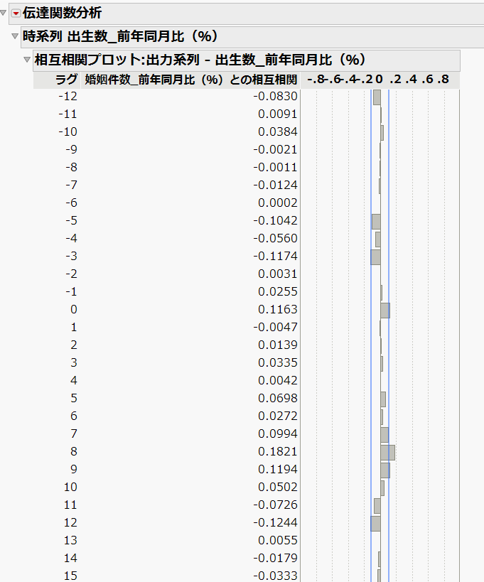The width and height of the screenshot is (484, 582).
Task: Click the correlation bar for lag -5
Action: 376,222
